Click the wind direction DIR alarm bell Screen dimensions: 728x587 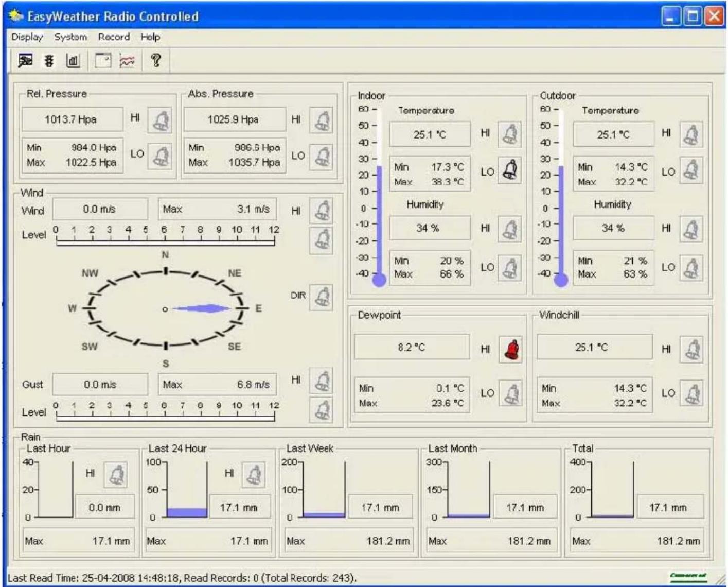pyautogui.click(x=322, y=297)
